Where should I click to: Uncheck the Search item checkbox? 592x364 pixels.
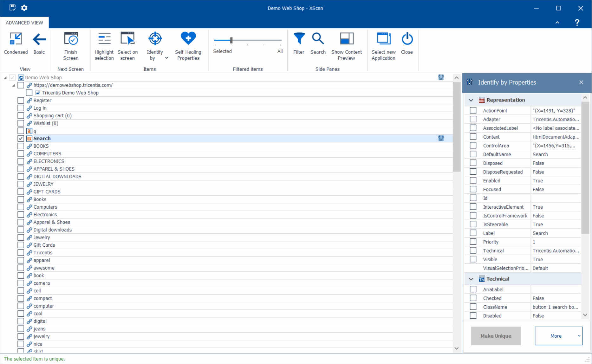(x=21, y=139)
